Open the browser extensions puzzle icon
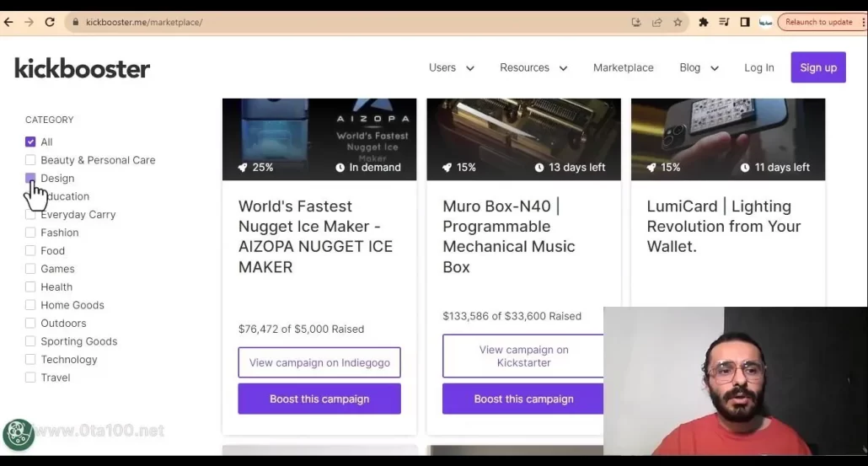This screenshot has width=868, height=466. click(704, 23)
